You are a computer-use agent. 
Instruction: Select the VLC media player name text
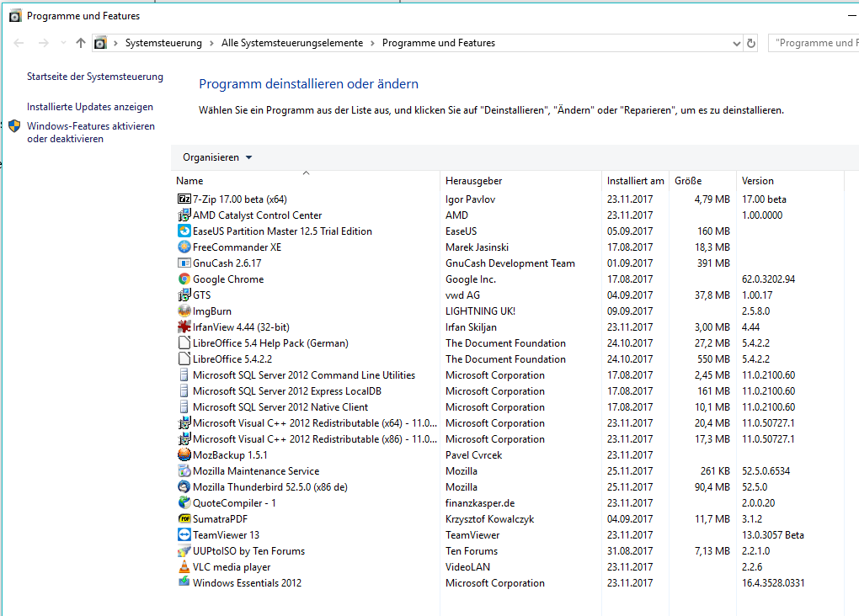coord(232,567)
